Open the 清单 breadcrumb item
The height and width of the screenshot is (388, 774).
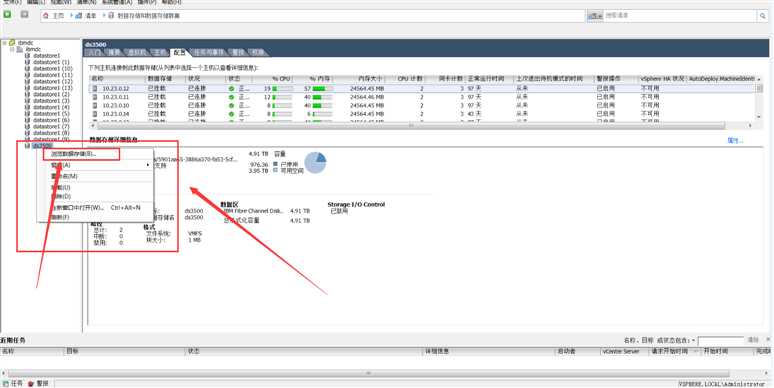91,16
